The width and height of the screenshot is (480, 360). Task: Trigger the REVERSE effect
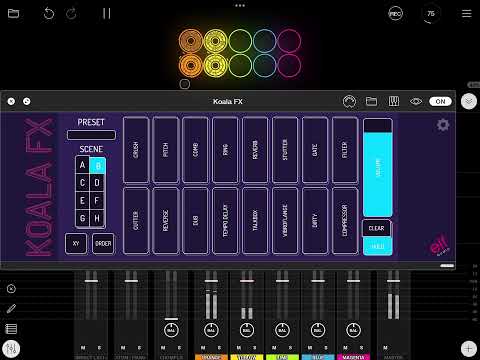coord(166,221)
